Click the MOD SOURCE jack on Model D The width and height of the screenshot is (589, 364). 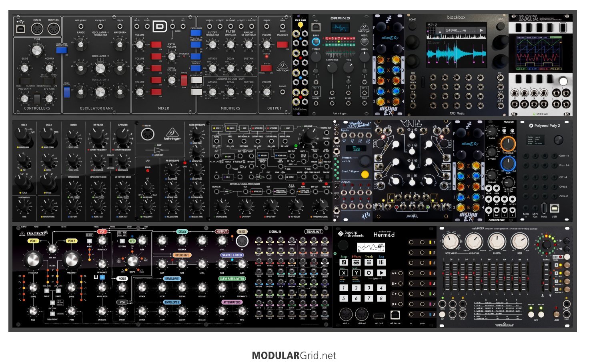tap(81, 26)
